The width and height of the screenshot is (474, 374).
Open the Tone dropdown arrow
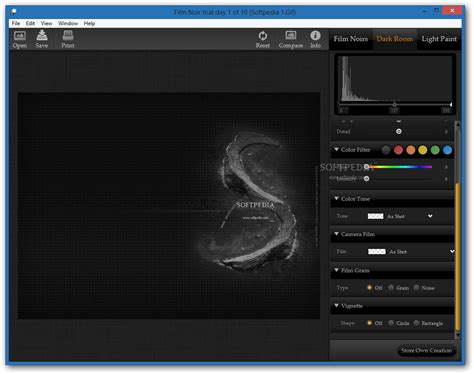tap(430, 216)
